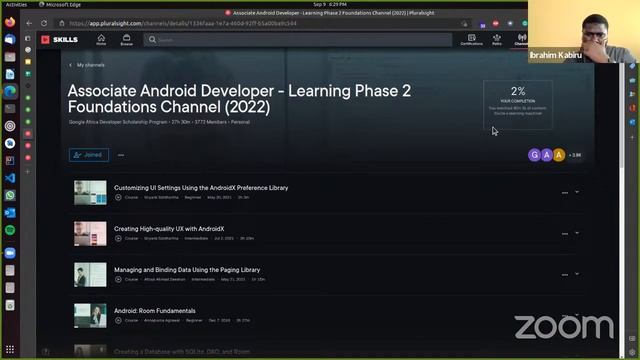Open Visual Studio Code from the dock
This screenshot has width=640, height=360.
(x=10, y=178)
